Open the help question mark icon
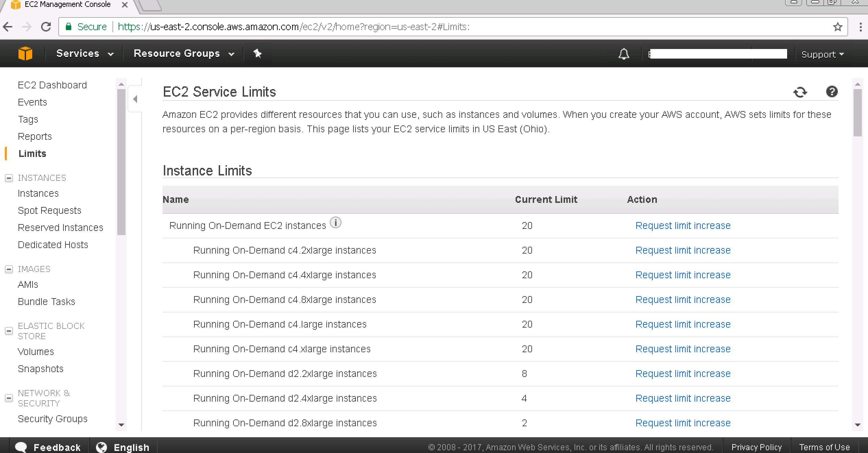This screenshot has height=453, width=868. [832, 92]
